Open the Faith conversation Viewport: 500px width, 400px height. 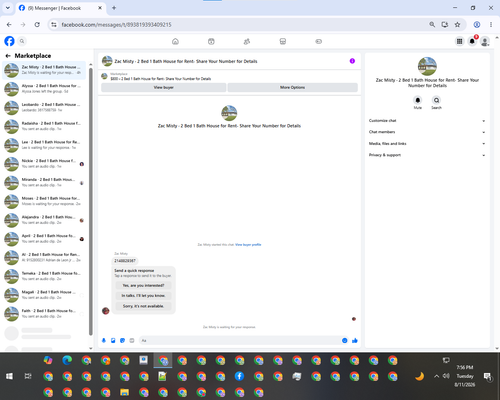44,313
